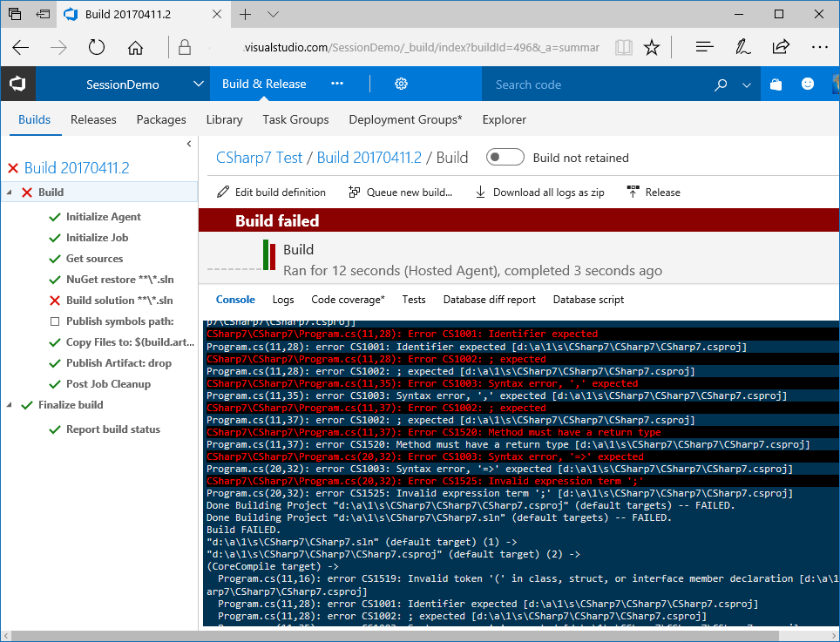Viewport: 840px width, 642px height.
Task: Click the browser address bar URL
Action: click(x=421, y=48)
